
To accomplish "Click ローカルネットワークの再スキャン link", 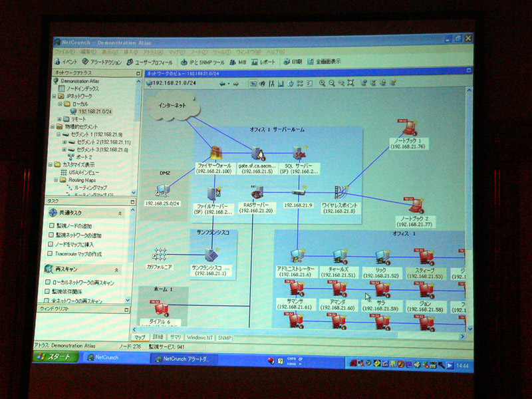I will pos(83,283).
